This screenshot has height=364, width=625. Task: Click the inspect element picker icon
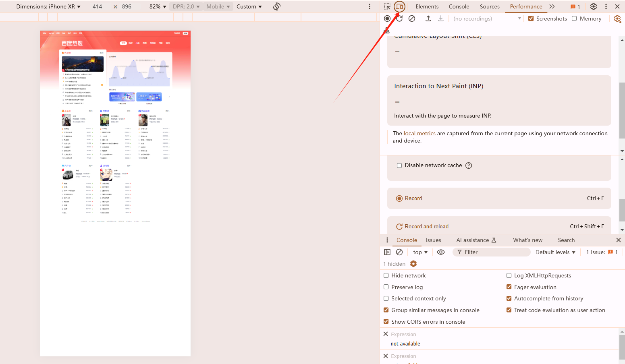(387, 6)
